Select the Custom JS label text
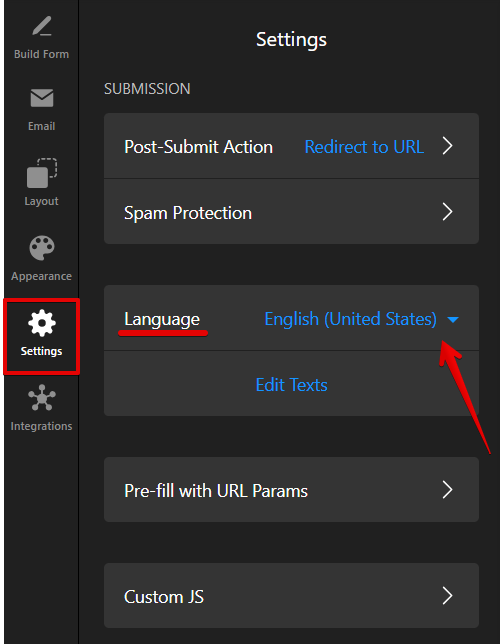 point(164,597)
